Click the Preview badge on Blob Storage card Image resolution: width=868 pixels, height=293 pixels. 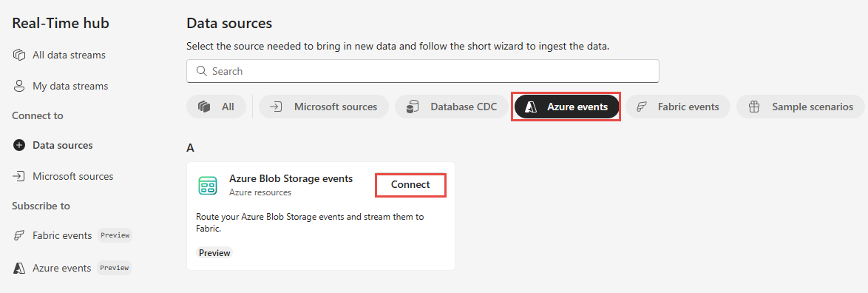click(x=215, y=252)
